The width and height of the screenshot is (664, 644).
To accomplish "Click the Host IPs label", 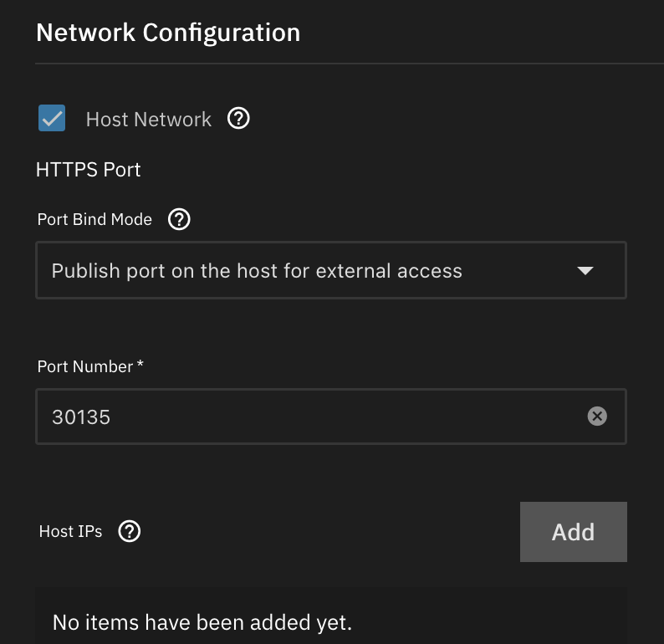I will 71,532.
